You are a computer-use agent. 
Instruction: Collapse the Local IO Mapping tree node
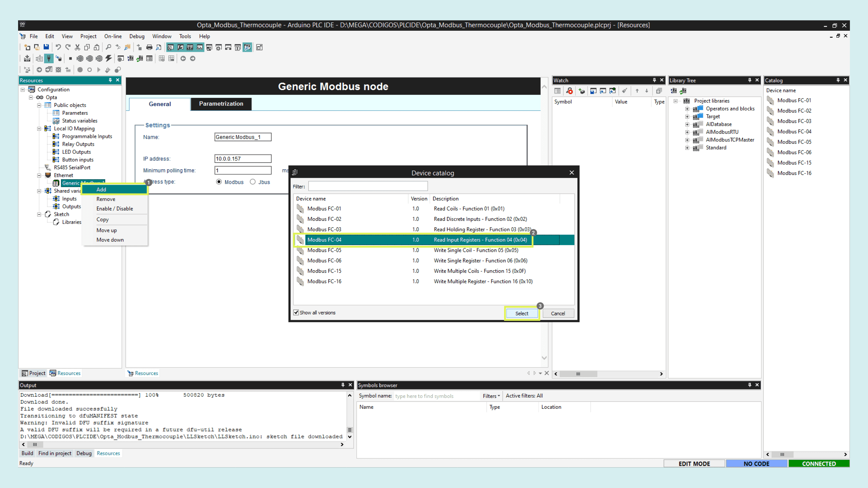click(x=39, y=129)
